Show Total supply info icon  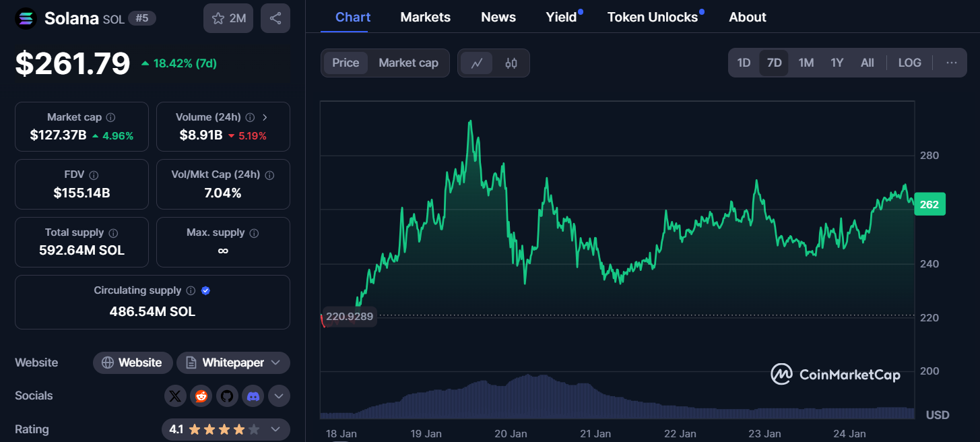pyautogui.click(x=113, y=232)
